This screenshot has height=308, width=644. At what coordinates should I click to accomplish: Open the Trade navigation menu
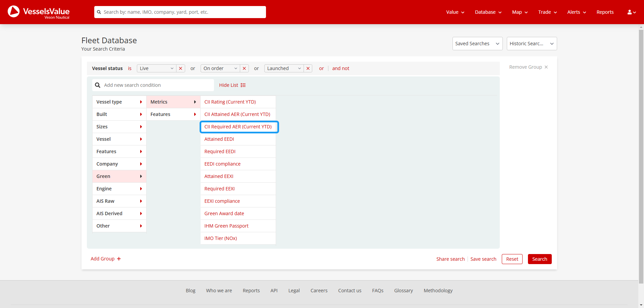click(x=547, y=12)
